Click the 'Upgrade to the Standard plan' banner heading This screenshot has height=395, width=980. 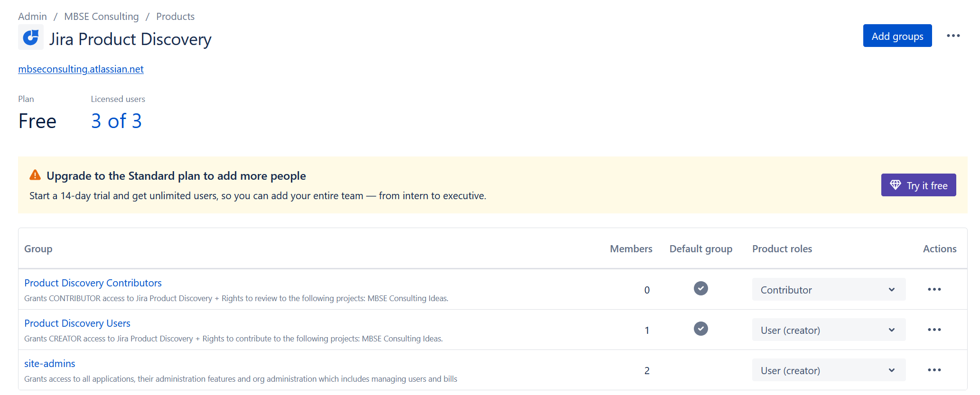(176, 176)
